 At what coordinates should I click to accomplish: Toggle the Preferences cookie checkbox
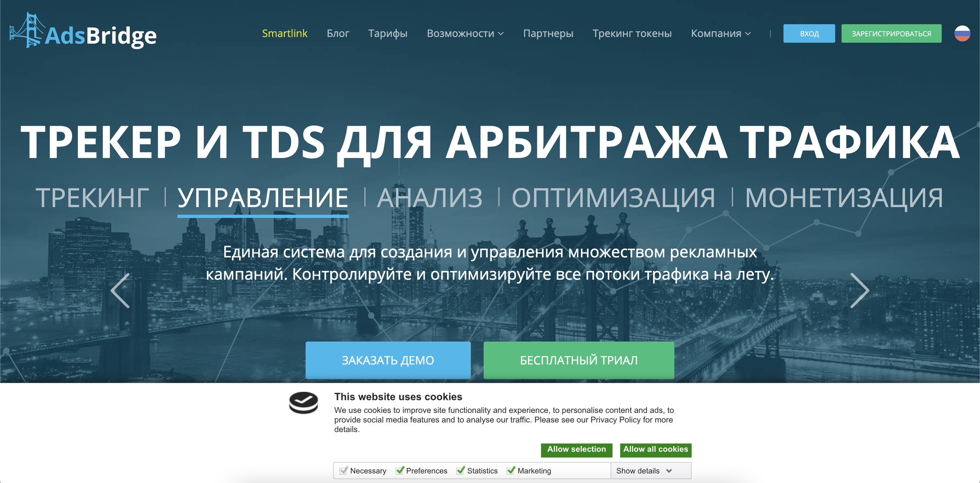pyautogui.click(x=400, y=470)
